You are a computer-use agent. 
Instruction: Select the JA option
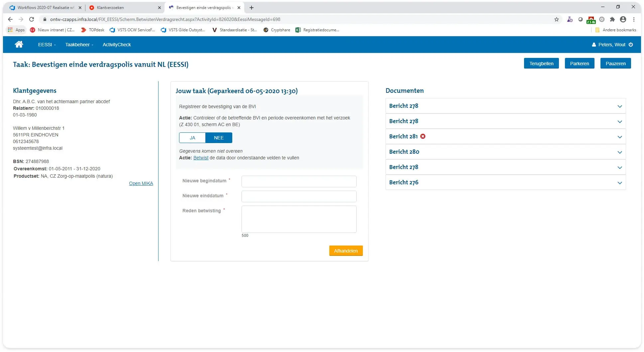point(192,137)
